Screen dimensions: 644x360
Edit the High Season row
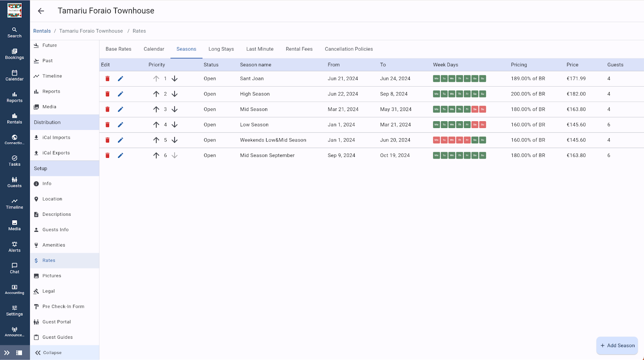tap(120, 94)
